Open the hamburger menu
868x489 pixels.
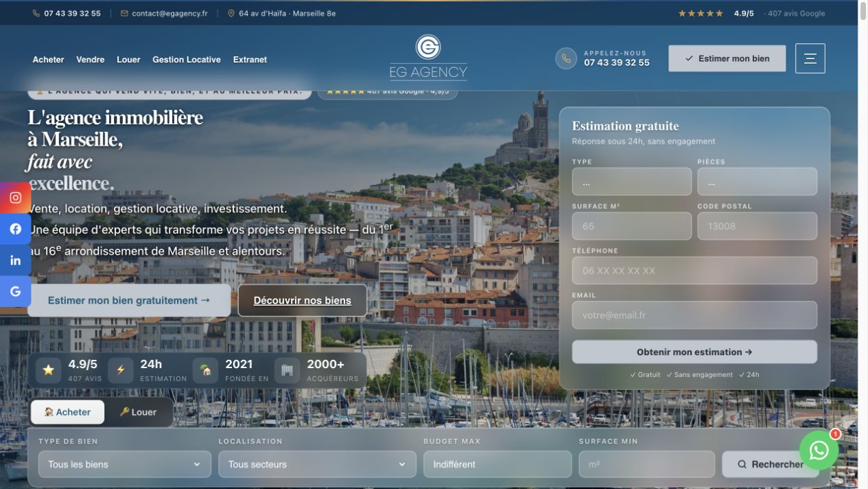pyautogui.click(x=810, y=58)
